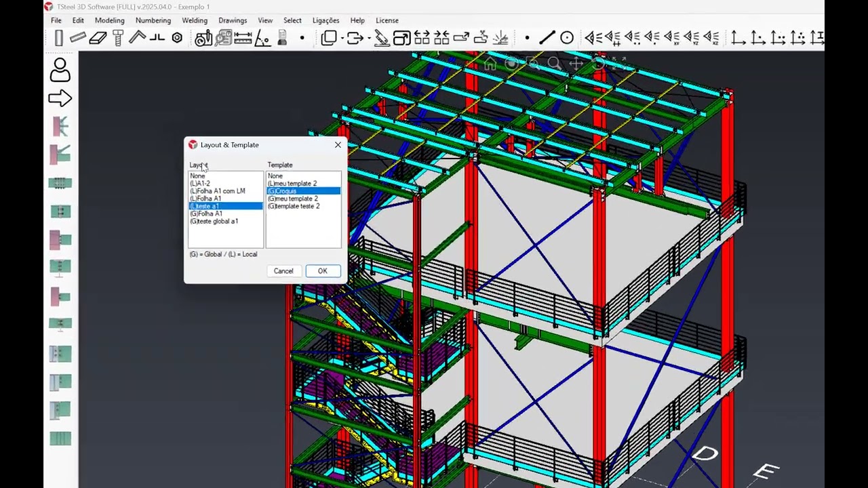Select the plate tool icon
The image size is (868, 488).
(x=98, y=39)
